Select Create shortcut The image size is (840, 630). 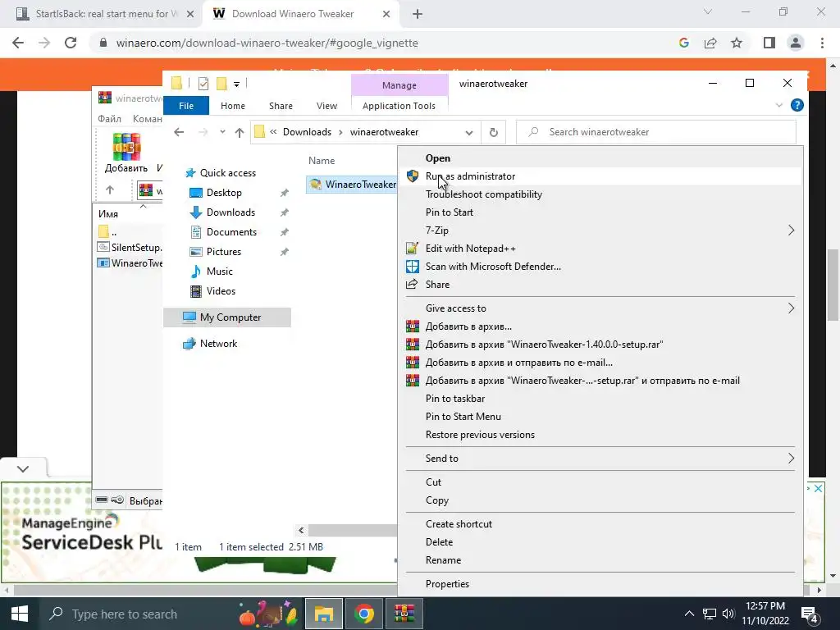pos(600,524)
